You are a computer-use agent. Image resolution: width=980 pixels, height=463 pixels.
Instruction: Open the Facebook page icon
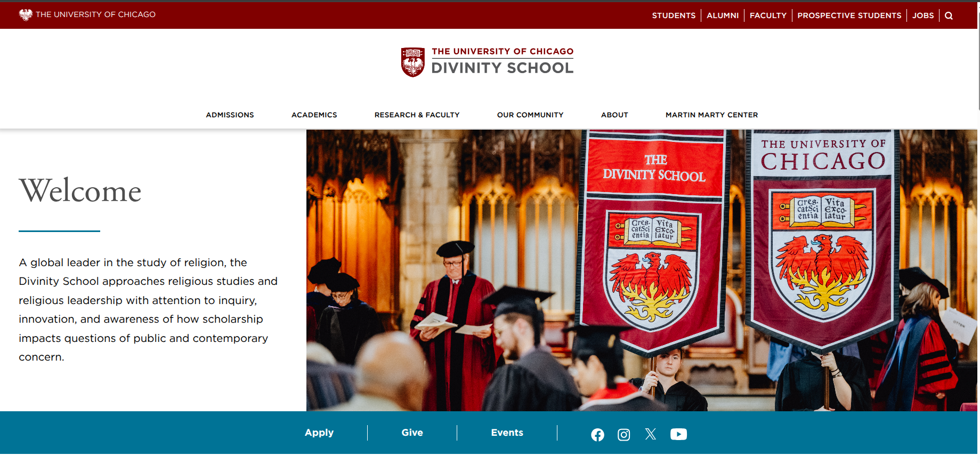pos(597,435)
